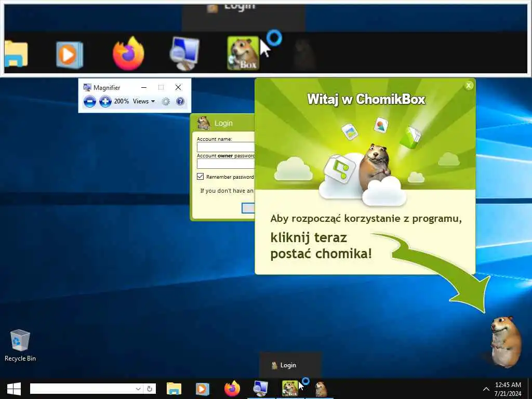532x399 pixels.
Task: Select the Login window preview above taskbar
Action: tap(290, 365)
